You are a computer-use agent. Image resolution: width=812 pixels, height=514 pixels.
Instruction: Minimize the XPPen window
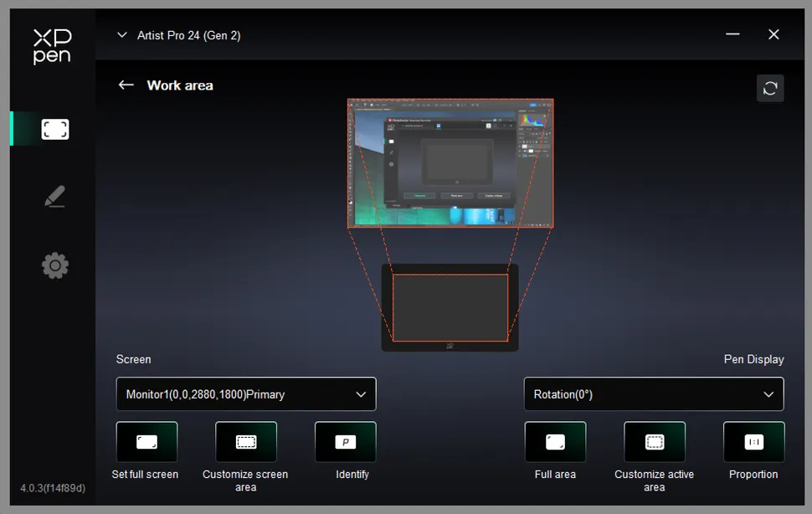[732, 34]
